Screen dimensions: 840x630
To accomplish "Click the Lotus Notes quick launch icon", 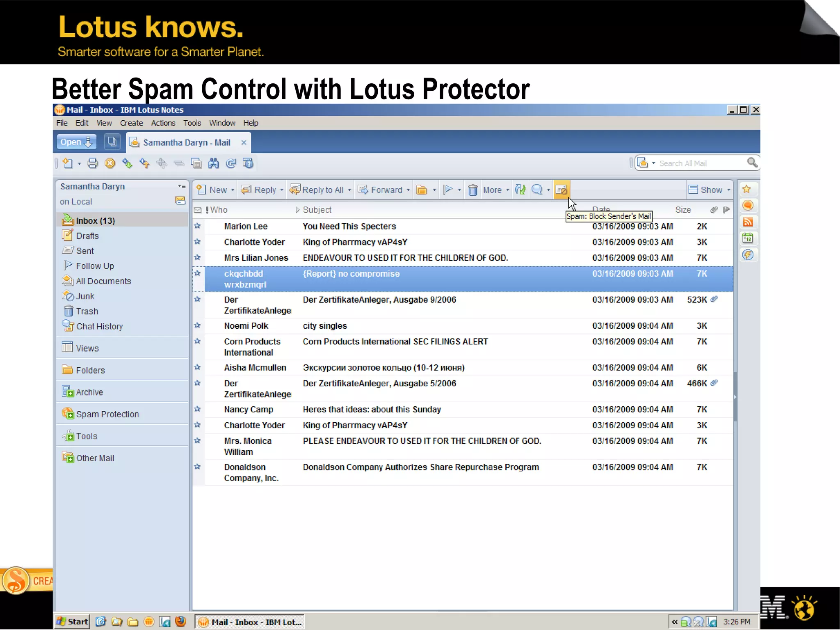I will [x=148, y=621].
